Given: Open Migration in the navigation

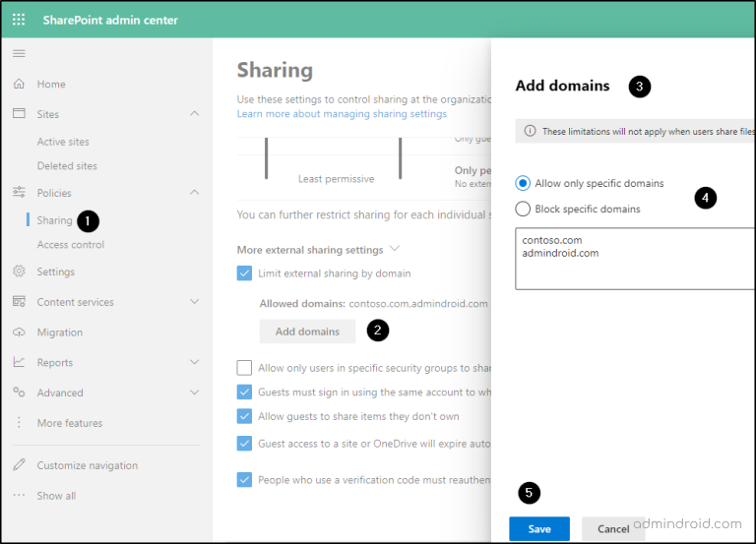Looking at the screenshot, I should (60, 332).
